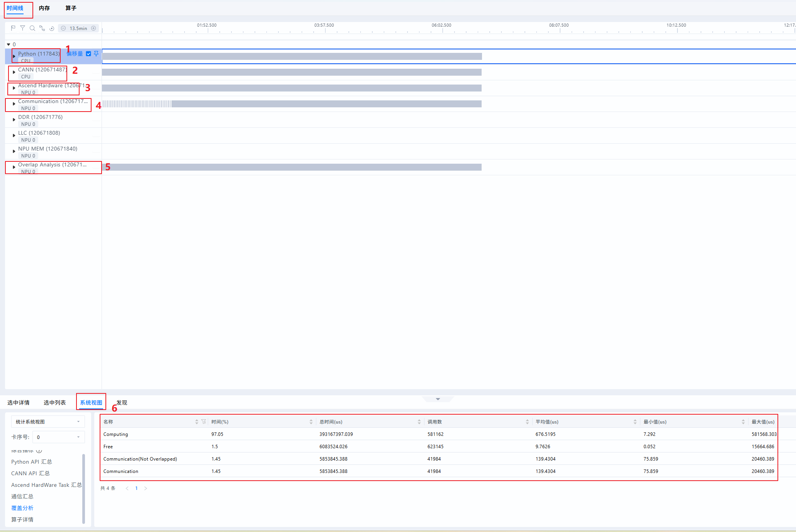Click the connection lines icon in timeline toolbar
The height and width of the screenshot is (532, 796).
tap(42, 28)
